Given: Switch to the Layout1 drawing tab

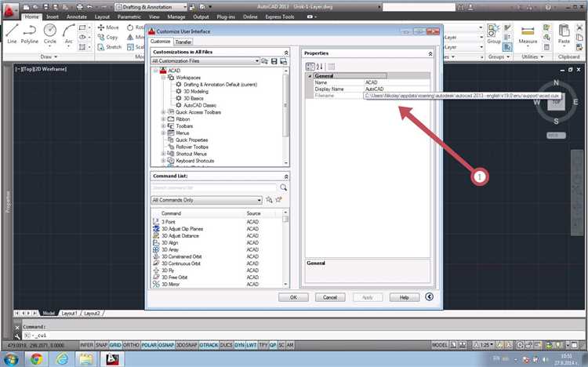Looking at the screenshot, I should (x=69, y=313).
